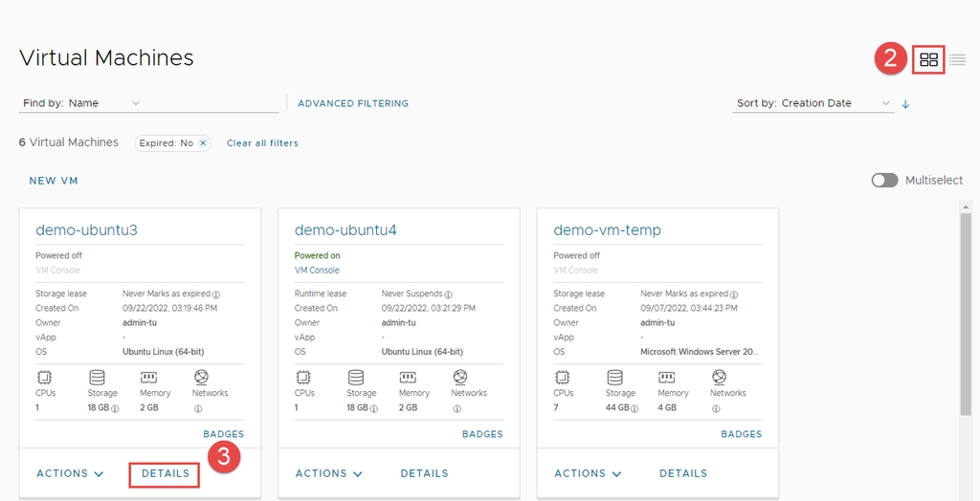Image resolution: width=980 pixels, height=501 pixels.
Task: Click Memory icon on demo-ubuntu3 card
Action: click(148, 378)
